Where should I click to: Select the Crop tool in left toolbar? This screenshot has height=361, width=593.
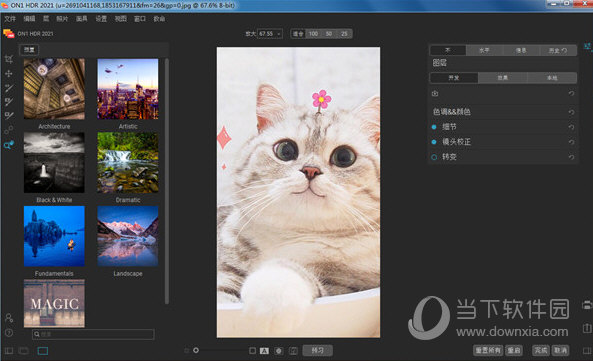tap(9, 59)
